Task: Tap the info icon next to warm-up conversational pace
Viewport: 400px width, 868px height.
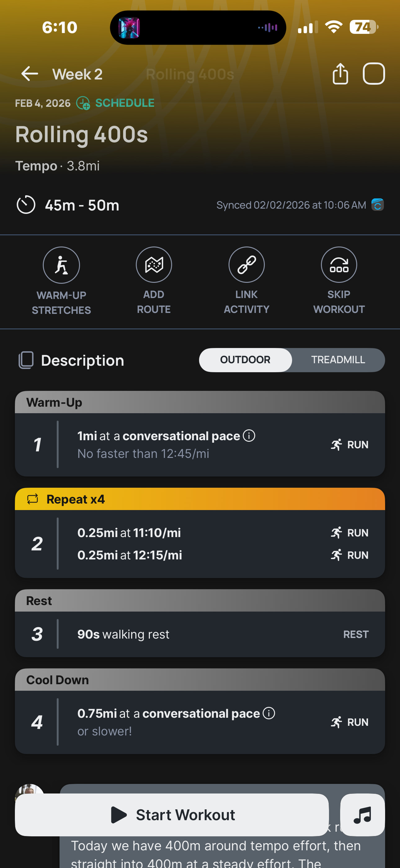Action: click(249, 436)
